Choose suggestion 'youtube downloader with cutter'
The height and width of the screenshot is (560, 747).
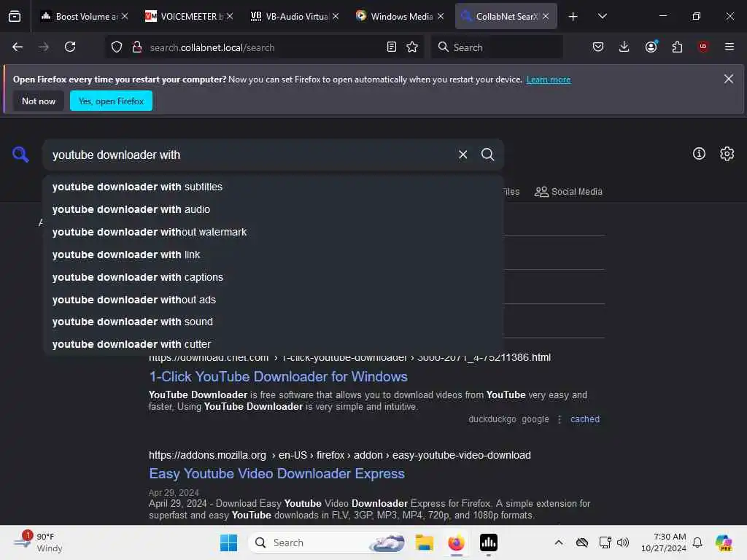[x=273, y=344]
